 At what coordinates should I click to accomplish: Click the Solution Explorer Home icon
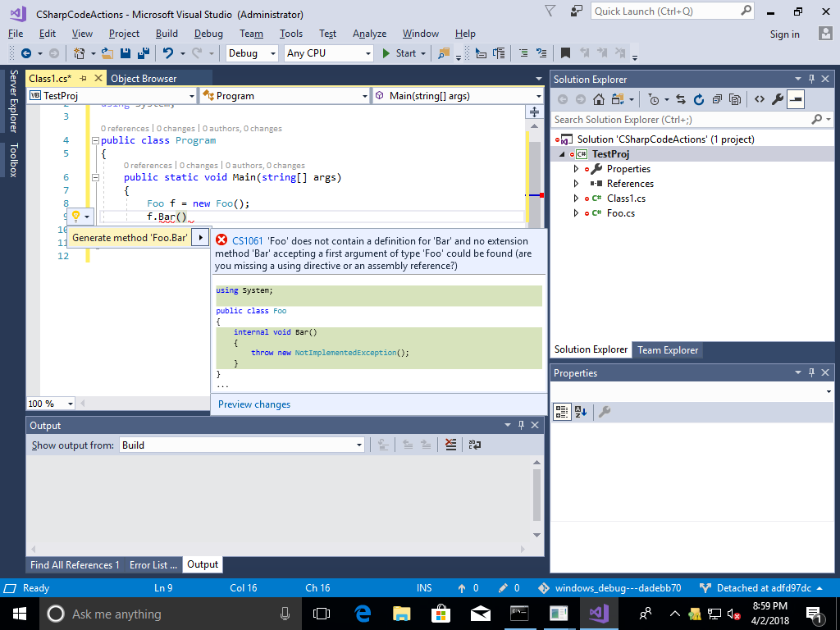(x=599, y=99)
